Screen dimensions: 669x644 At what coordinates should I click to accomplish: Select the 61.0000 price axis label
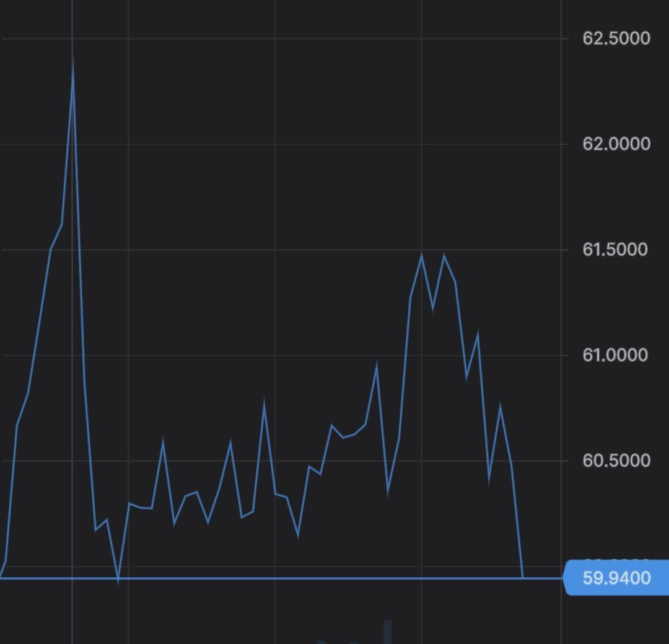click(616, 355)
